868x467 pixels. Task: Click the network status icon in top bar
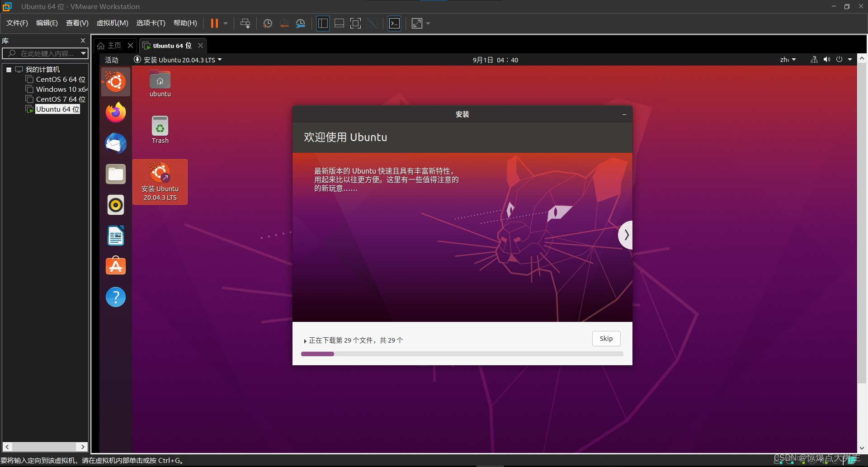point(814,60)
